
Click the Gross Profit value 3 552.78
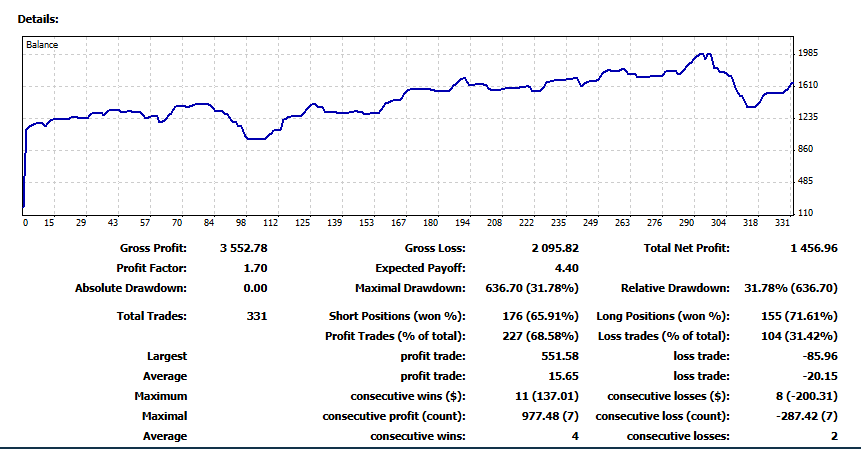(x=244, y=248)
